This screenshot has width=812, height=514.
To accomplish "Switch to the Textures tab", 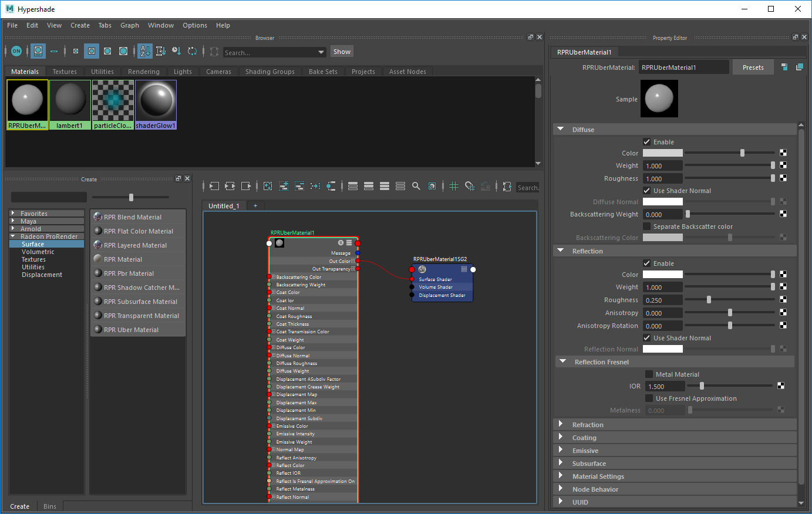I will (x=65, y=72).
